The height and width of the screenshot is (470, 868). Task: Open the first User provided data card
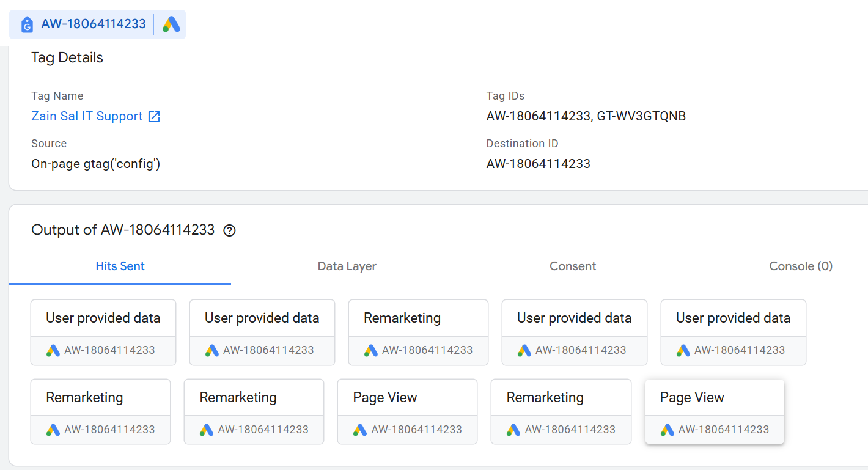(x=103, y=332)
